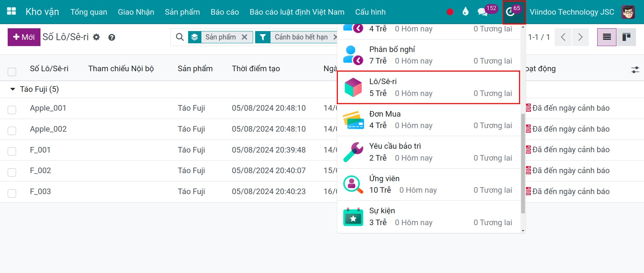Go to next page arrow
The width and height of the screenshot is (644, 273).
(x=580, y=37)
